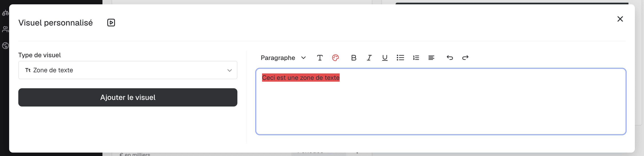
Task: Open text alignment options
Action: 431,58
